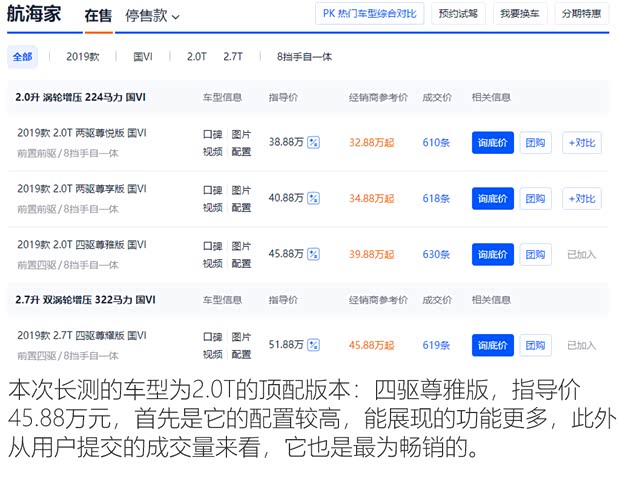620x479 pixels.
Task: Filter by 2.7T engine
Action: [233, 57]
